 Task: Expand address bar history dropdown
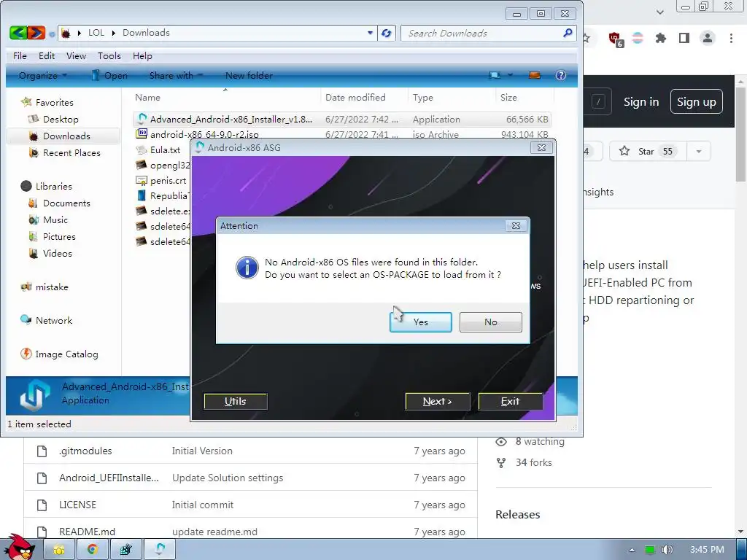point(370,33)
